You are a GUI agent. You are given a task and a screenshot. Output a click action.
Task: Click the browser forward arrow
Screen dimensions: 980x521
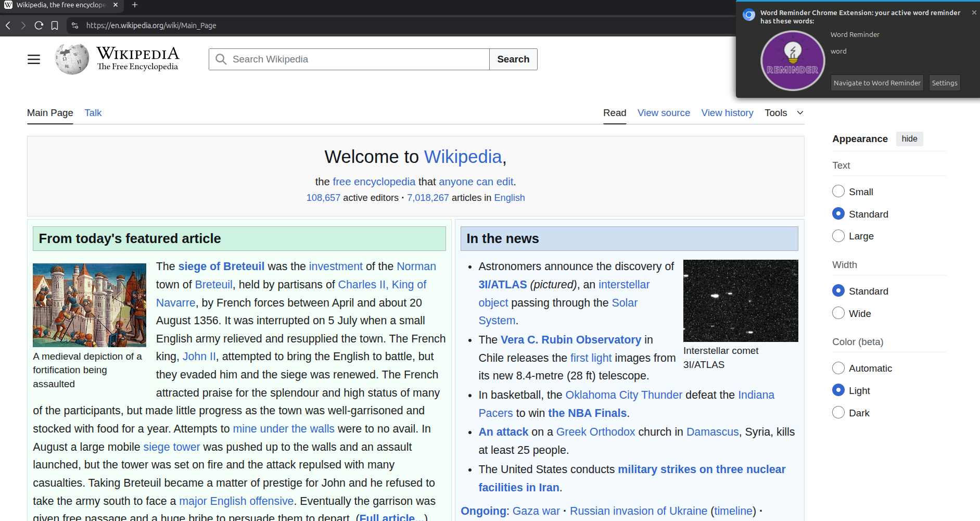(x=23, y=26)
